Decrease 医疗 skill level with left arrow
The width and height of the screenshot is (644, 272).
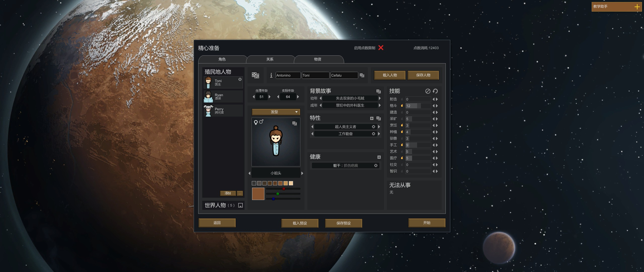[x=433, y=158]
